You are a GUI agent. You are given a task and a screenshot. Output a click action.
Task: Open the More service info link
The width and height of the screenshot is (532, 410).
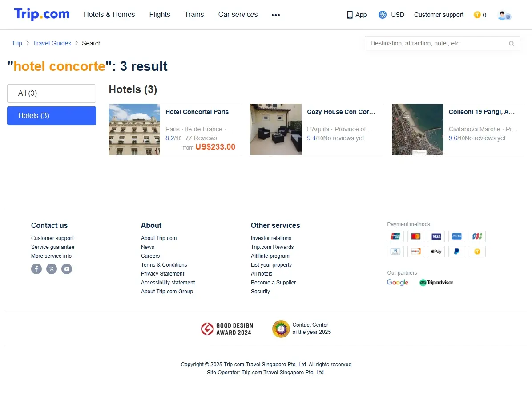pos(51,256)
